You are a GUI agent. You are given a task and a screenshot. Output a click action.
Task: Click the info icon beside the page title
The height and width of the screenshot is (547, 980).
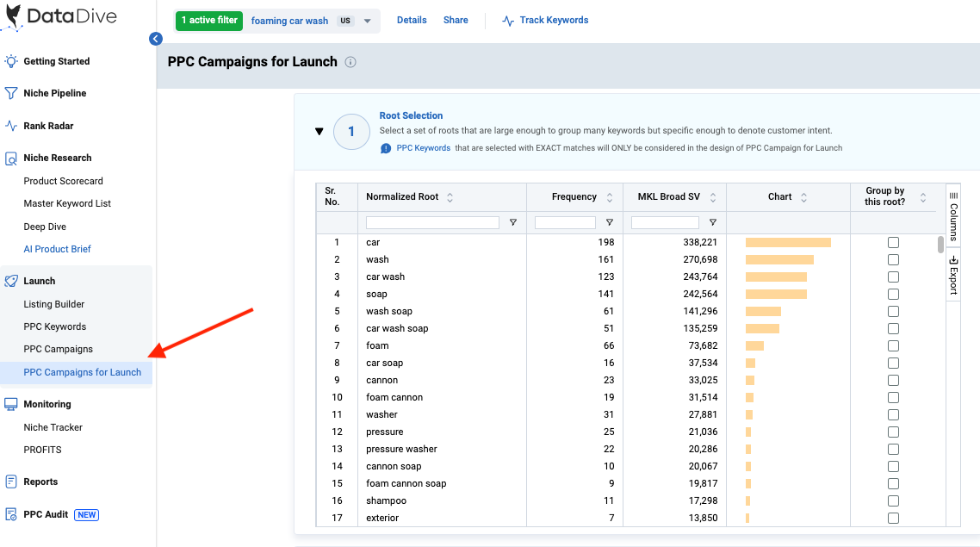click(350, 62)
